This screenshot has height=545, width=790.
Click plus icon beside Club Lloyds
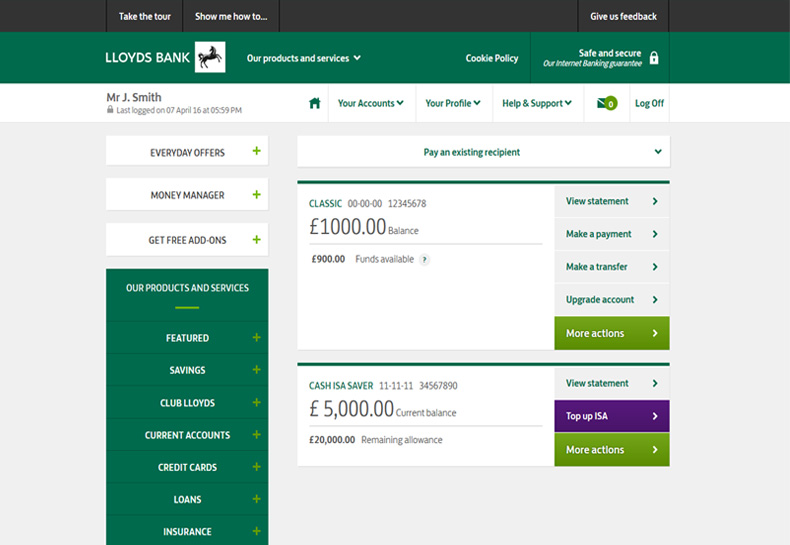coord(256,402)
